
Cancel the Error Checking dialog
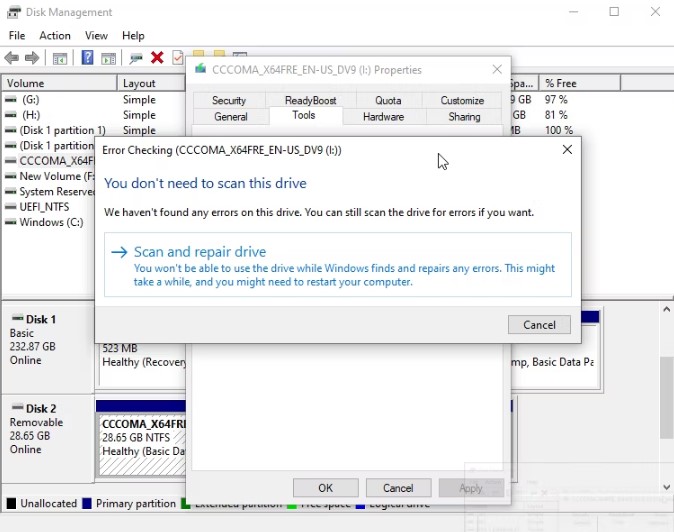tap(539, 324)
